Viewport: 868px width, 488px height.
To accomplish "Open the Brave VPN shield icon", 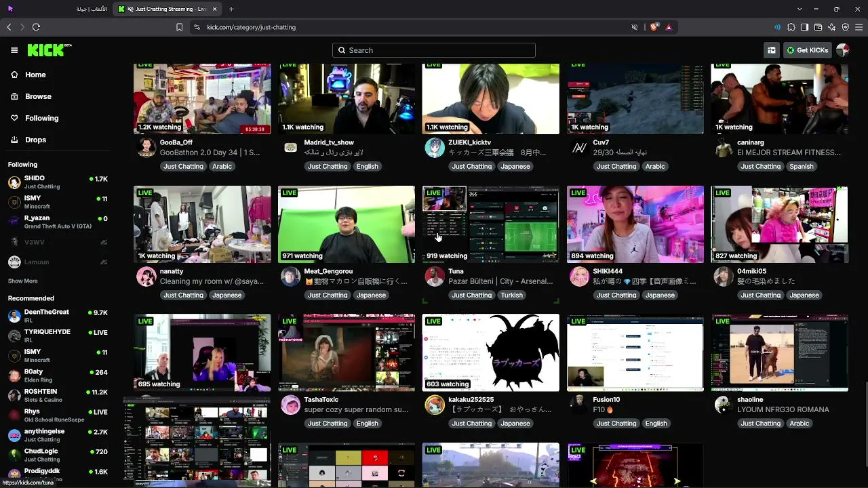I will point(846,27).
